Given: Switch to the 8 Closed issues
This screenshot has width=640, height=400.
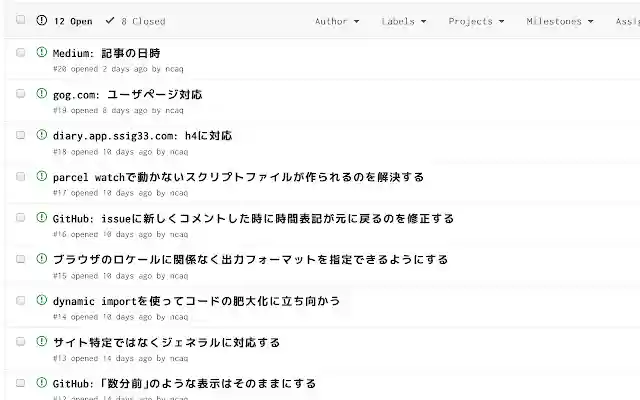Looking at the screenshot, I should (143, 21).
